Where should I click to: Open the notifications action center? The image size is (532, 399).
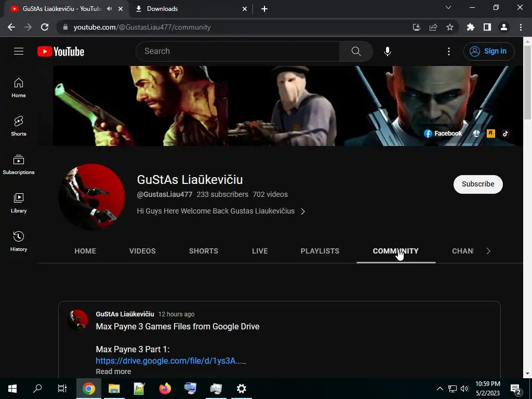coord(515,389)
